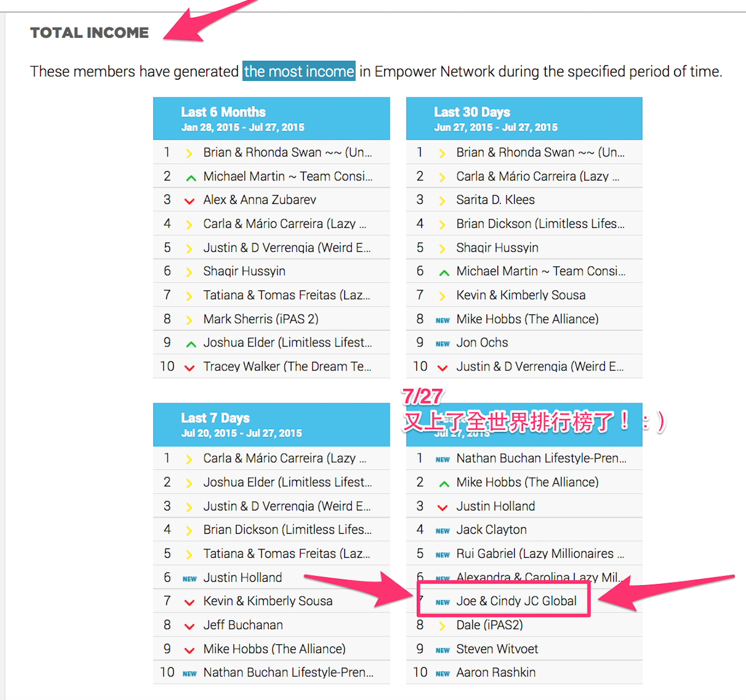Click red down arrow beside Alex & Anna Zubarev
746x700 pixels.
coord(190,201)
